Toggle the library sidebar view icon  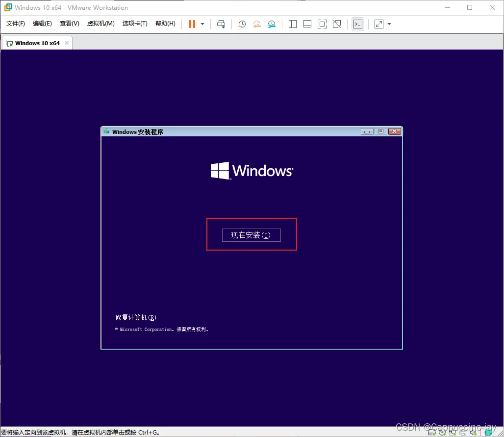[293, 24]
